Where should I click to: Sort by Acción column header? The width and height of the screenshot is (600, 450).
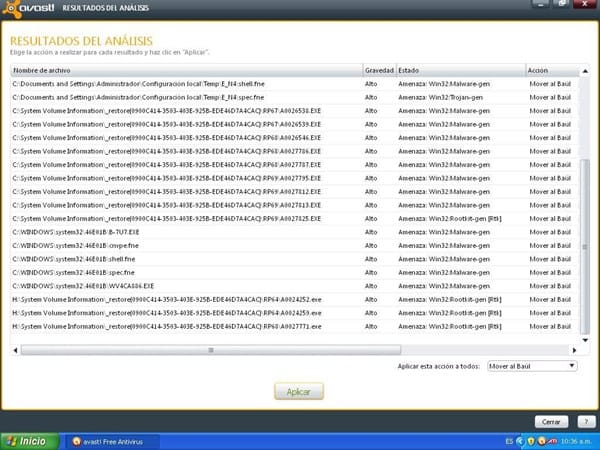(552, 70)
